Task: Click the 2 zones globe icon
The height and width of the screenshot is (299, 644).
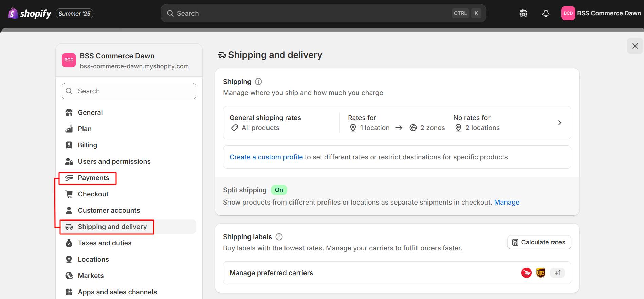Action: point(413,128)
